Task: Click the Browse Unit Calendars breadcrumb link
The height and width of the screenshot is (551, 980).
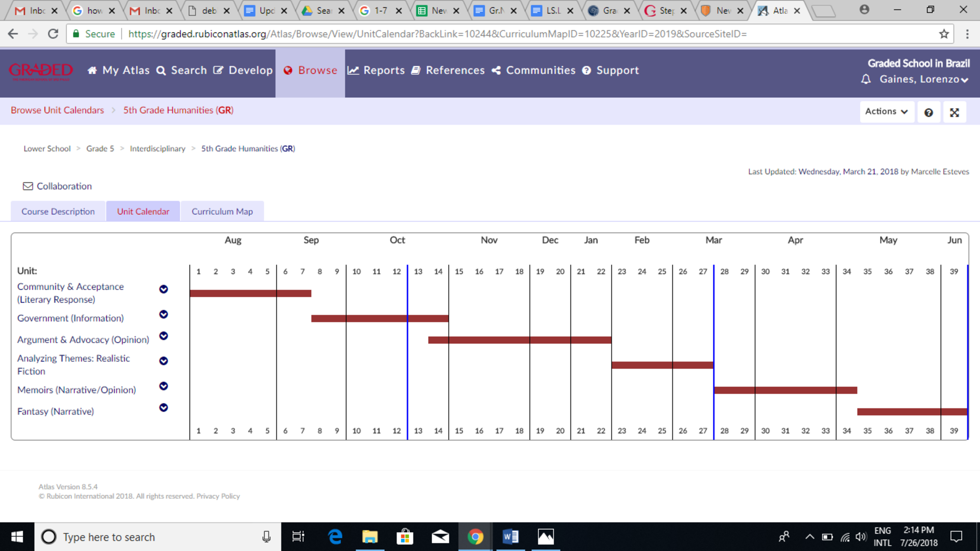Action: pos(57,110)
